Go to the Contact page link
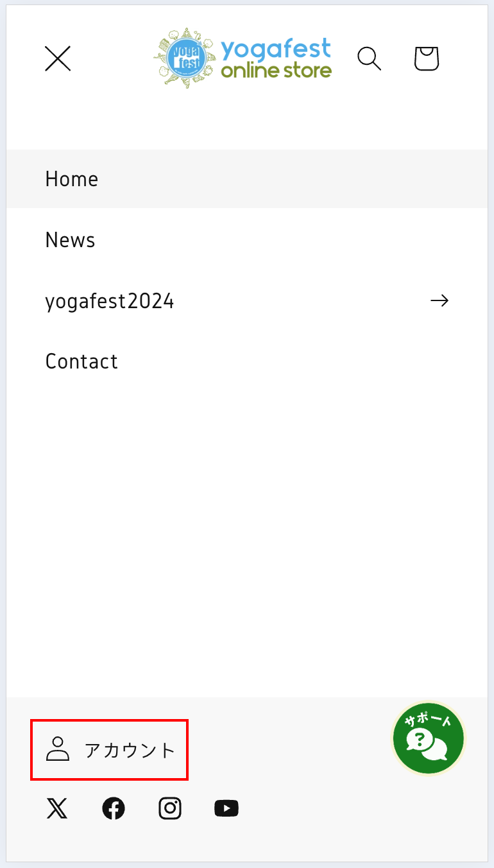This screenshot has width=494, height=868. pyautogui.click(x=247, y=361)
